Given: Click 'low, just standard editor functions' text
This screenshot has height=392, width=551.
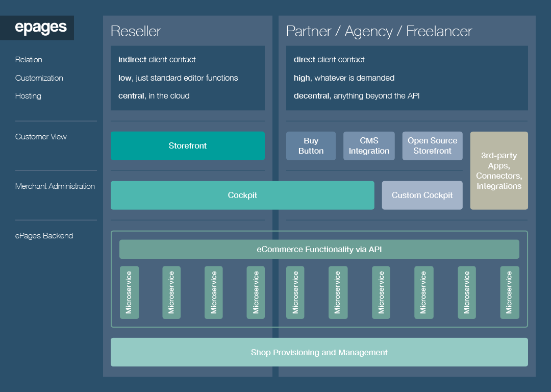Looking at the screenshot, I should coord(178,78).
